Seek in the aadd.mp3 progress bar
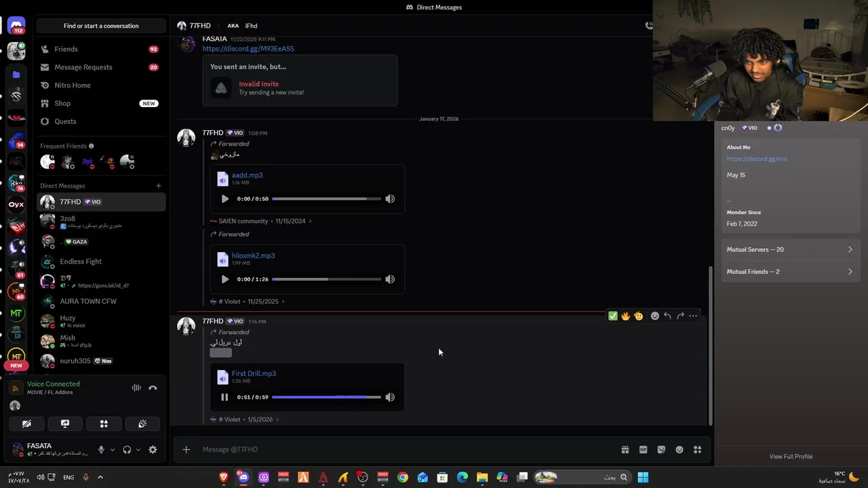The image size is (868, 488). pyautogui.click(x=326, y=199)
